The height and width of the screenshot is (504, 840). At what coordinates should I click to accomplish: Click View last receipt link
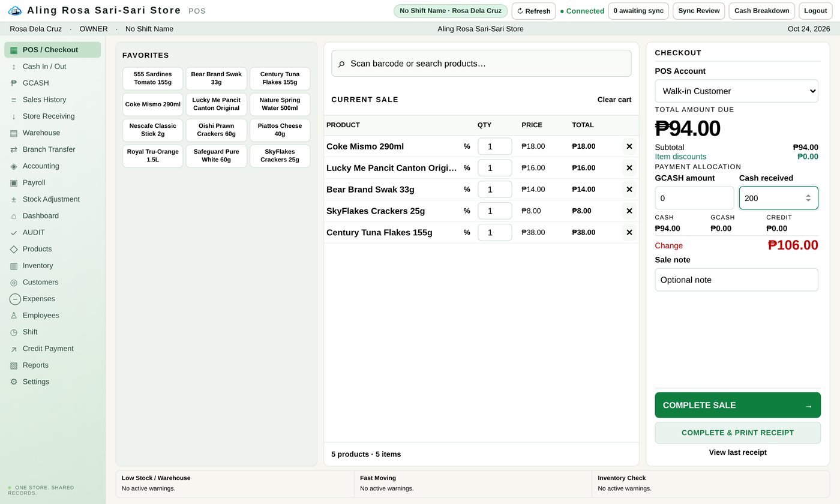pyautogui.click(x=737, y=452)
